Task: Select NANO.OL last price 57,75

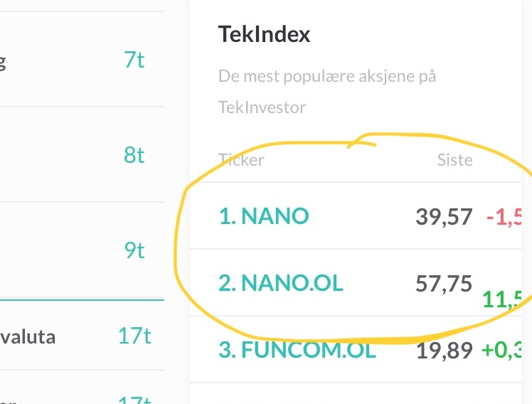Action: pyautogui.click(x=444, y=283)
